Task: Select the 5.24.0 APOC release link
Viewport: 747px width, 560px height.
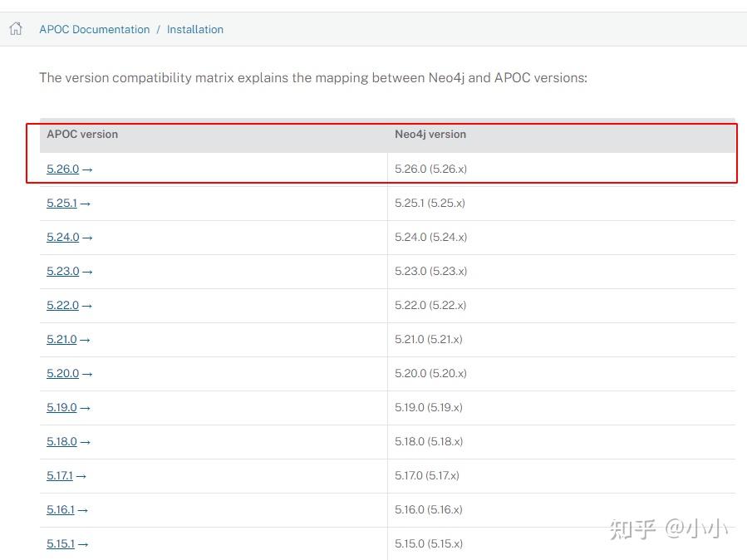Action: (x=62, y=237)
